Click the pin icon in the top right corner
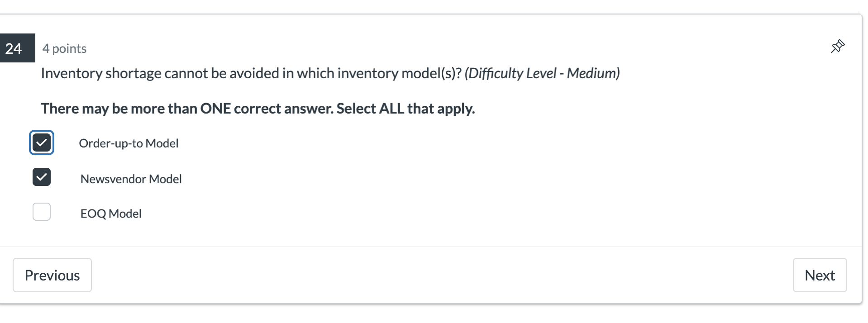The height and width of the screenshot is (323, 868). [x=837, y=46]
